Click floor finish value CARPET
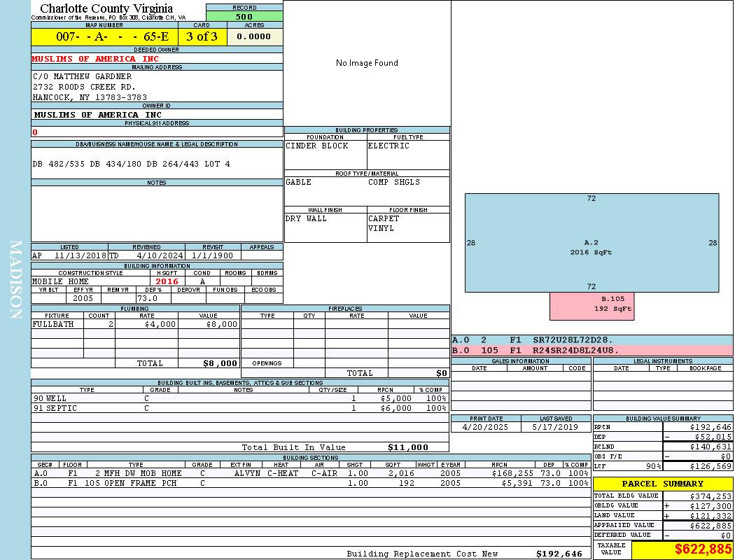Viewport: 735px width, 560px height. pyautogui.click(x=384, y=218)
